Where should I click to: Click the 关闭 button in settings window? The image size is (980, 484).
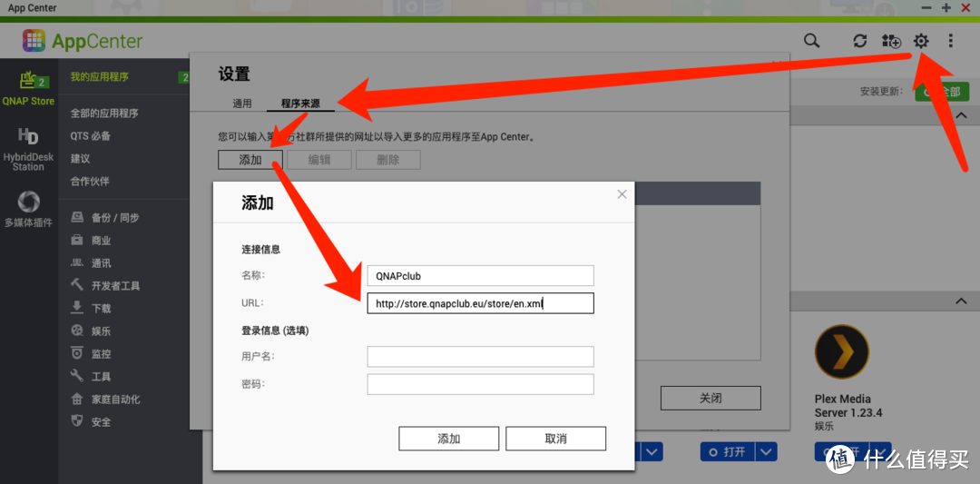pyautogui.click(x=710, y=398)
